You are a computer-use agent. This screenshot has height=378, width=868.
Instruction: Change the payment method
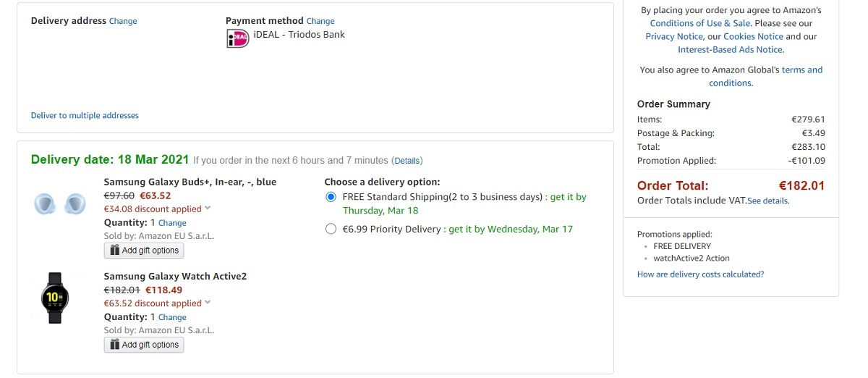point(320,21)
